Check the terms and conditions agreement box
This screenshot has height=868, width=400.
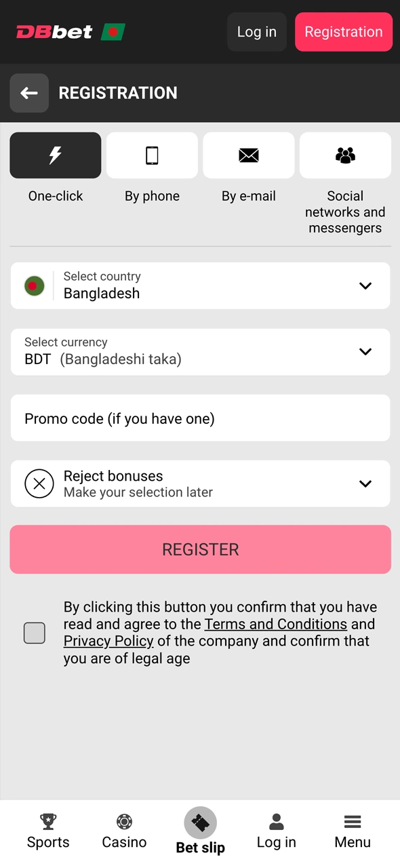[34, 633]
